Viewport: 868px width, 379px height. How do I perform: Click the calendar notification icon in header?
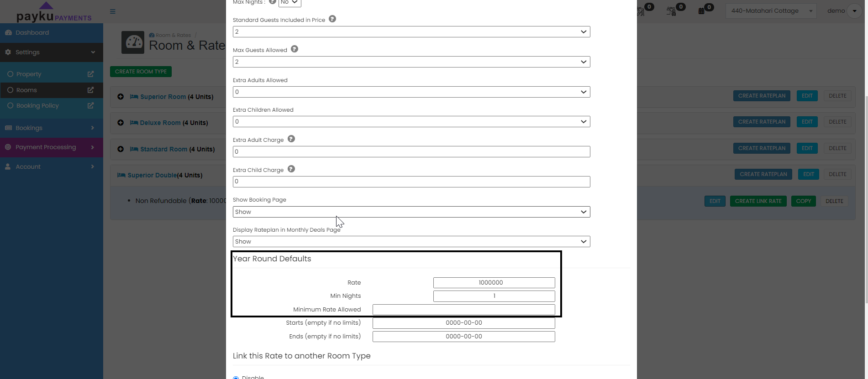click(x=701, y=11)
